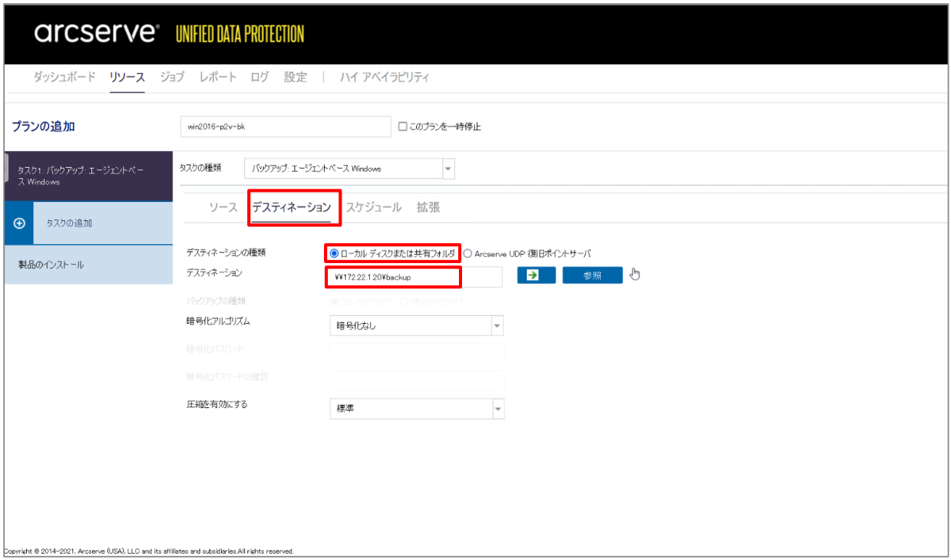Click the plus icon beside タスクの追加
Viewport: 951px width, 560px height.
(20, 223)
